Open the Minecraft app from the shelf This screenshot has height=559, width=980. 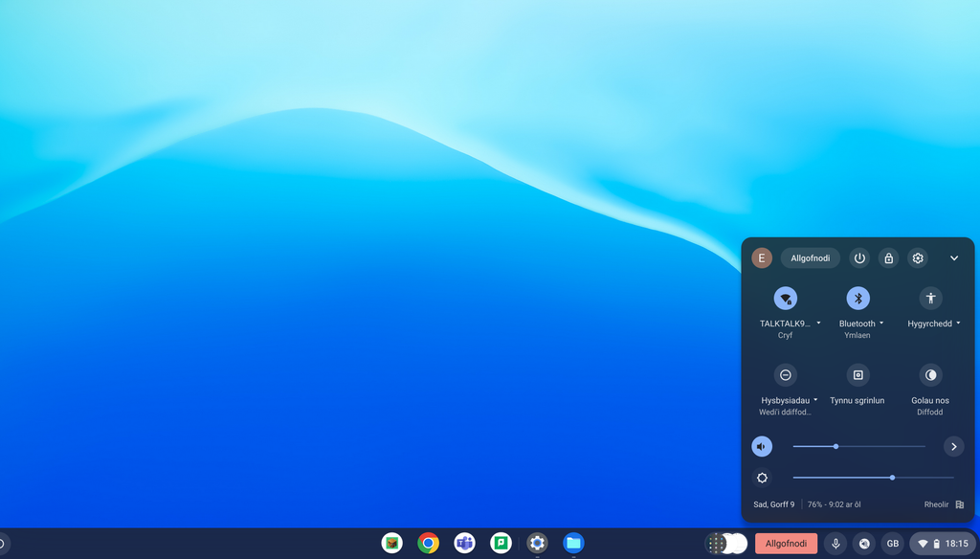(x=391, y=543)
